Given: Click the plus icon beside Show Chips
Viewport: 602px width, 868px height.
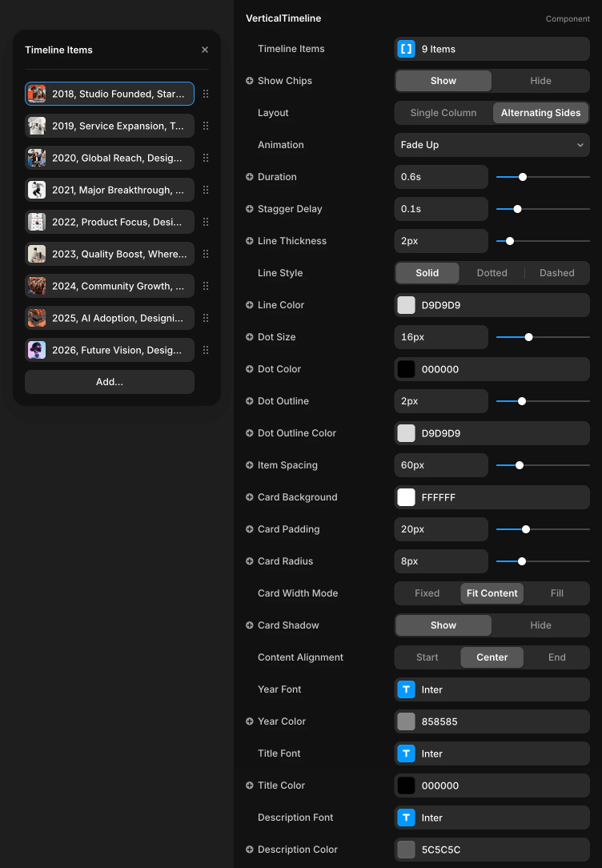Looking at the screenshot, I should [250, 81].
